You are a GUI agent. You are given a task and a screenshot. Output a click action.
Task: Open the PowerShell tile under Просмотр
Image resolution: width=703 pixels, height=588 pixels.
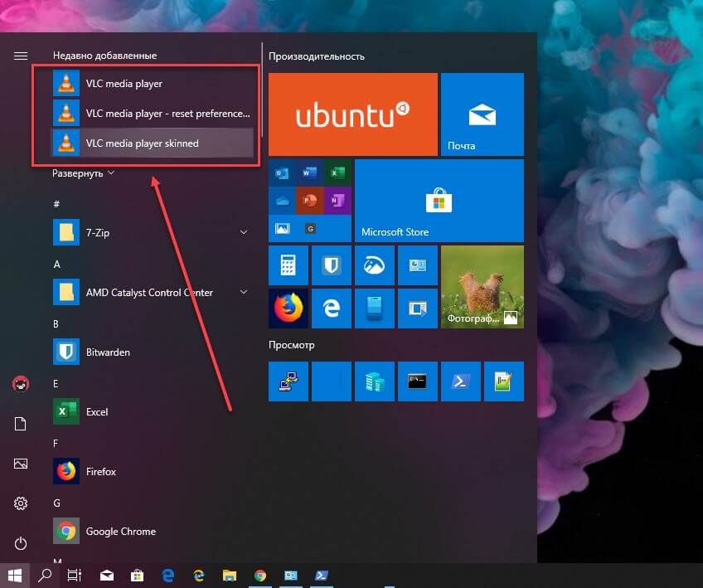(x=460, y=381)
